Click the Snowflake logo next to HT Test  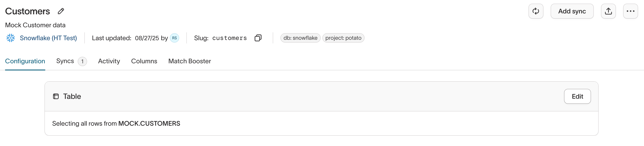[10, 38]
